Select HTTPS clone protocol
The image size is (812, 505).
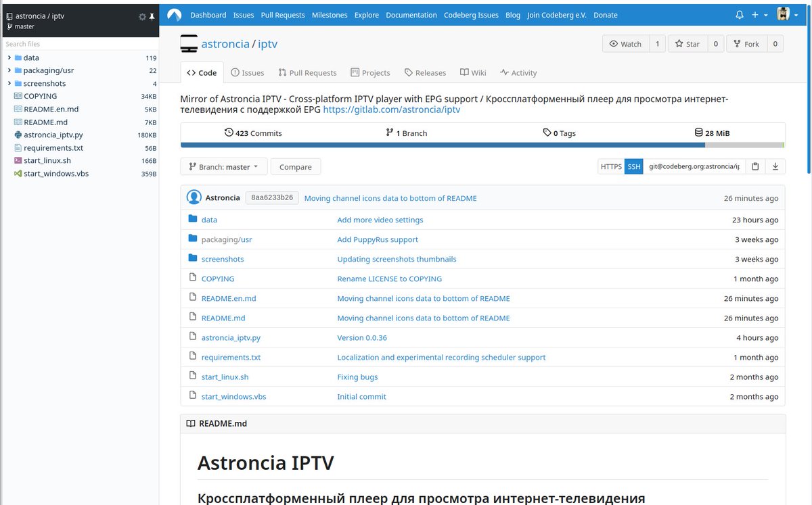(611, 166)
